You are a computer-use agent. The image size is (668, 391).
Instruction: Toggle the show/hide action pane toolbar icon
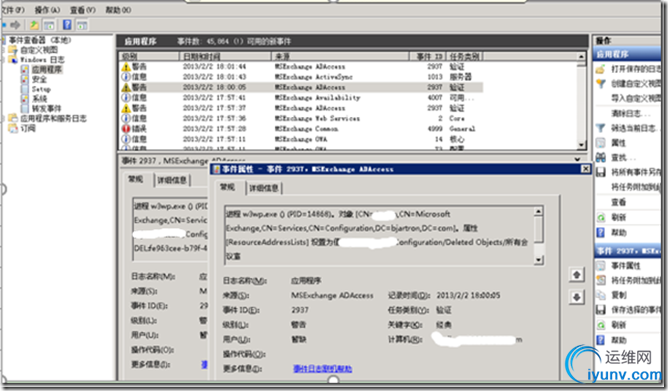pyautogui.click(x=82, y=25)
